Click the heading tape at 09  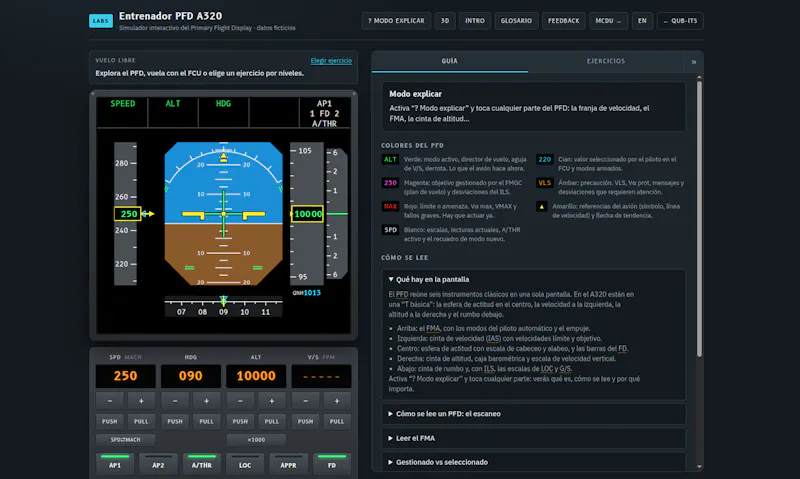[223, 312]
